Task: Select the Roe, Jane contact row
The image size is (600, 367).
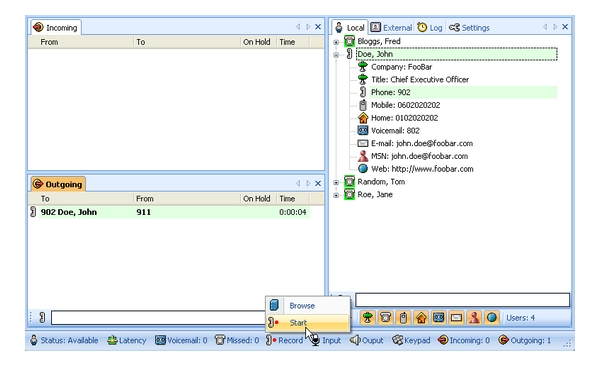Action: [x=375, y=194]
